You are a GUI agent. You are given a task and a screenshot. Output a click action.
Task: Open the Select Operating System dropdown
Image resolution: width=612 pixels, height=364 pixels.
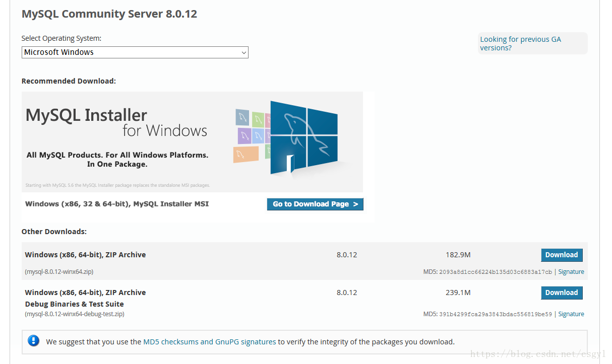(x=135, y=52)
